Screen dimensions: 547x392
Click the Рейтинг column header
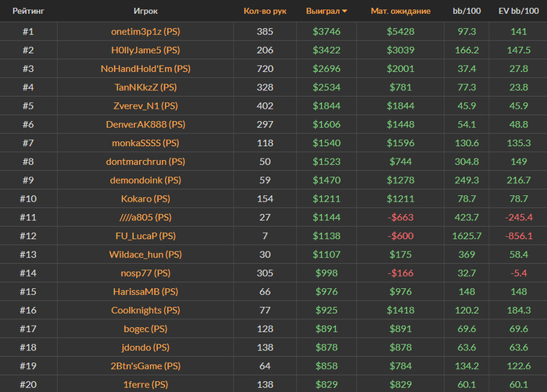[28, 12]
